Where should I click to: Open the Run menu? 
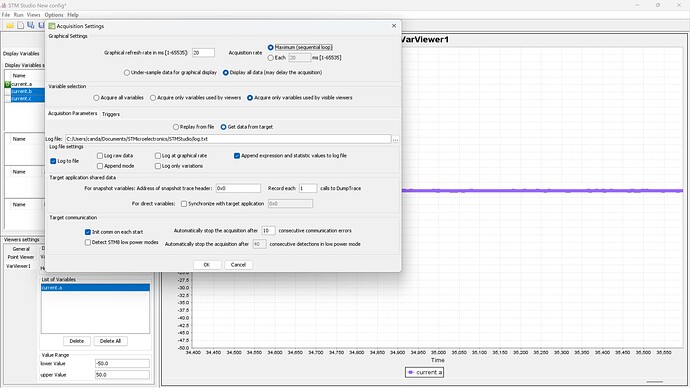click(x=18, y=15)
